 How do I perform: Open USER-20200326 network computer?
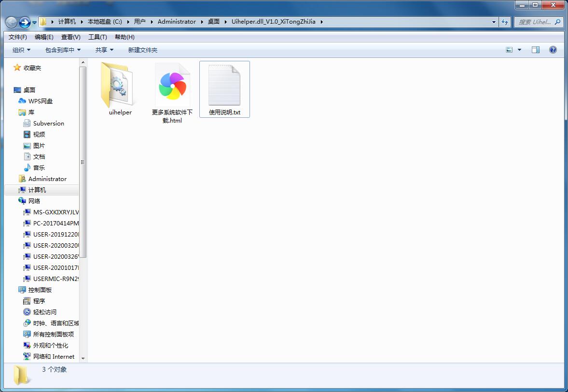click(56, 256)
